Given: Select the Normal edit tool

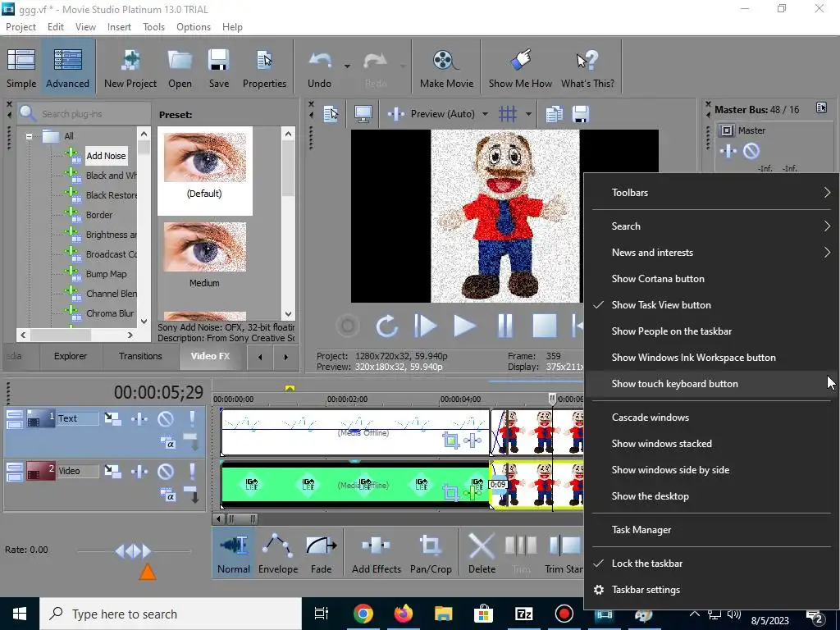Looking at the screenshot, I should (x=234, y=554).
